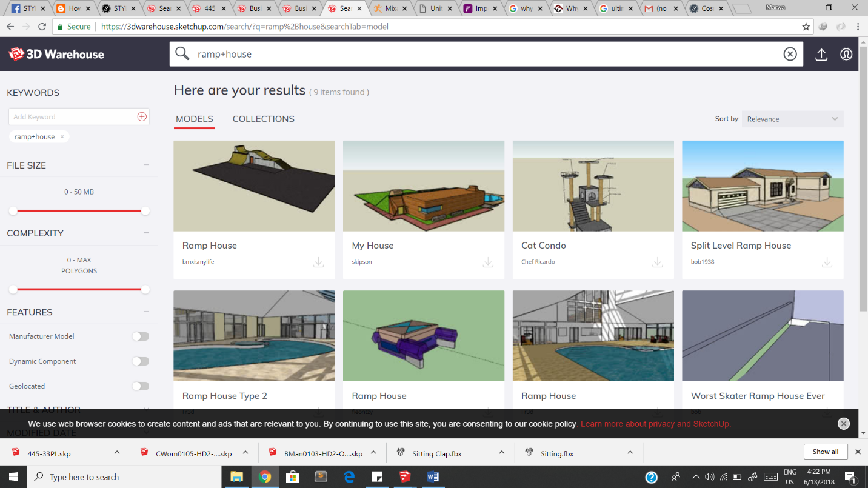Click Show all downloads button
This screenshot has width=868, height=488.
(826, 452)
